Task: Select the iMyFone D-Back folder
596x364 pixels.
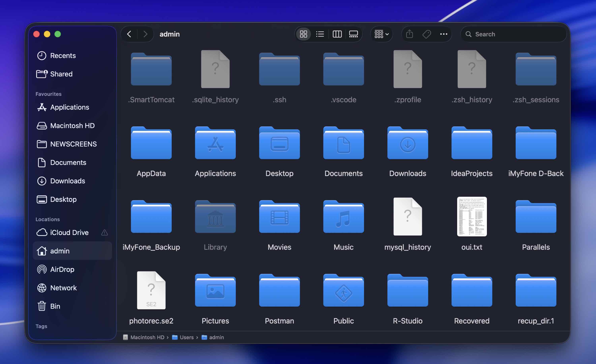Action: [x=536, y=143]
